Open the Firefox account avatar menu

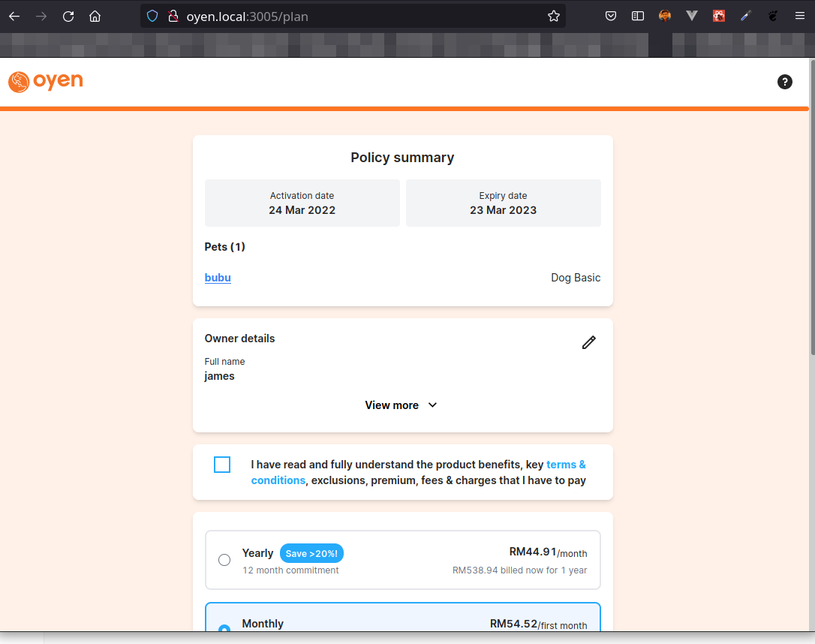coord(665,16)
